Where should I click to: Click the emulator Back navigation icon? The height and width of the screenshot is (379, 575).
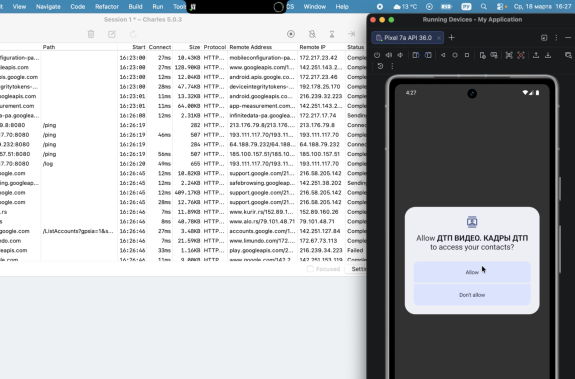443,55
